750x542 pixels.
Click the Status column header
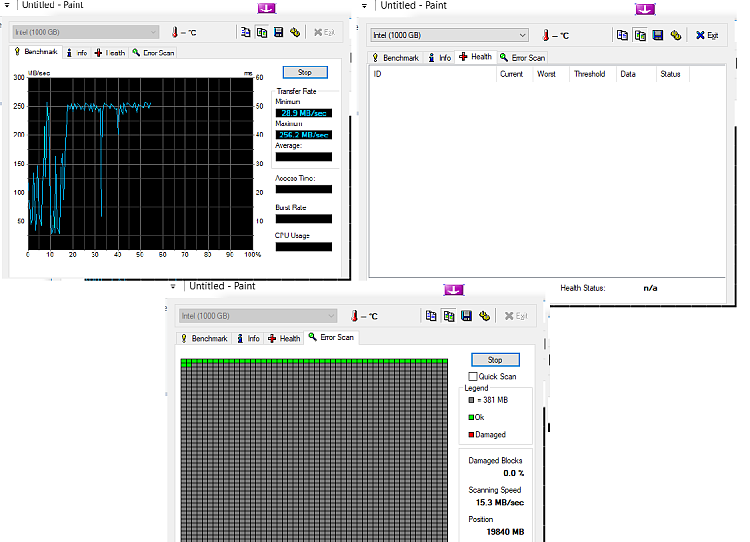(x=673, y=74)
